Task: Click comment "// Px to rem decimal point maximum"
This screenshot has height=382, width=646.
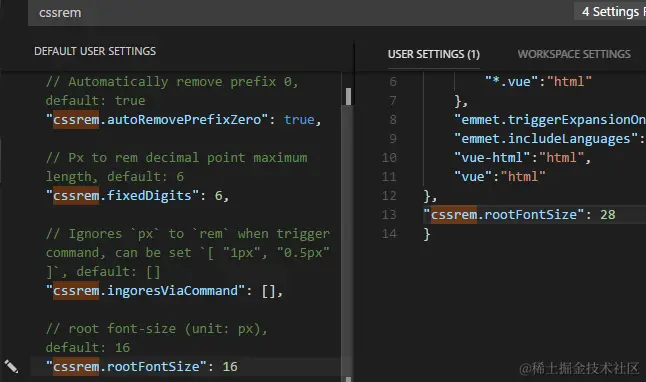Action: [x=176, y=157]
